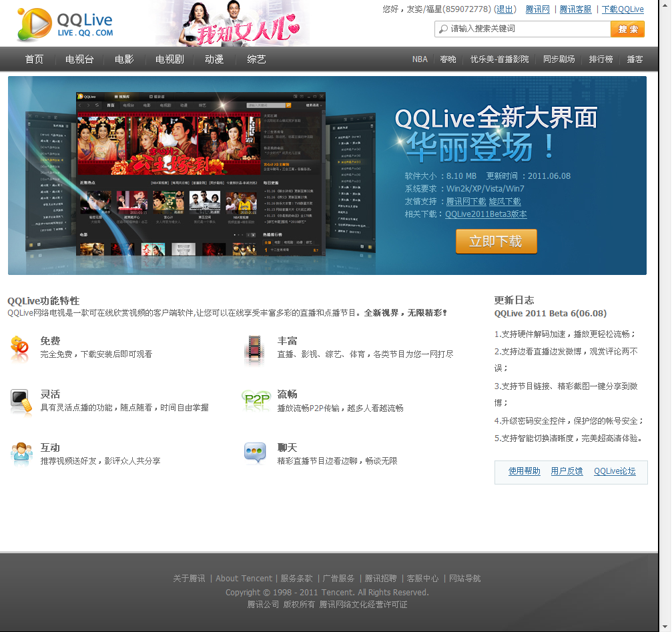This screenshot has height=632, width=672.
Task: Click the QQLive player screenshot in banner
Action: (x=201, y=174)
